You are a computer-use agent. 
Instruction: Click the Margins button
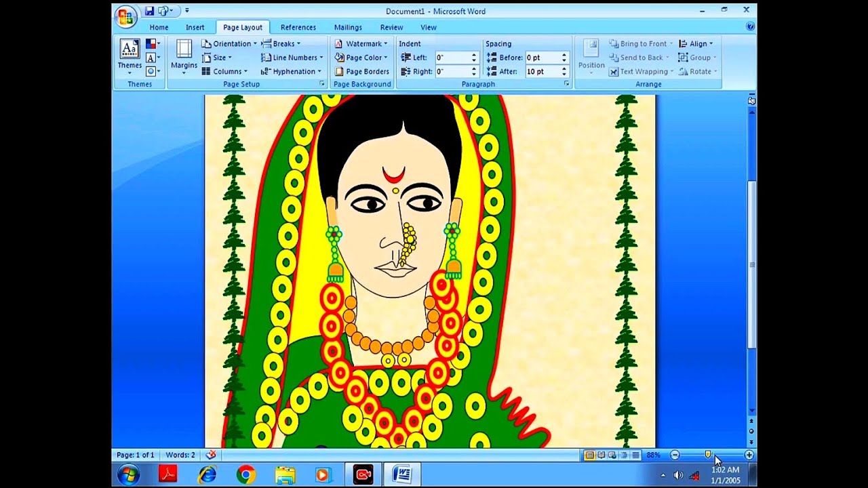pyautogui.click(x=184, y=57)
